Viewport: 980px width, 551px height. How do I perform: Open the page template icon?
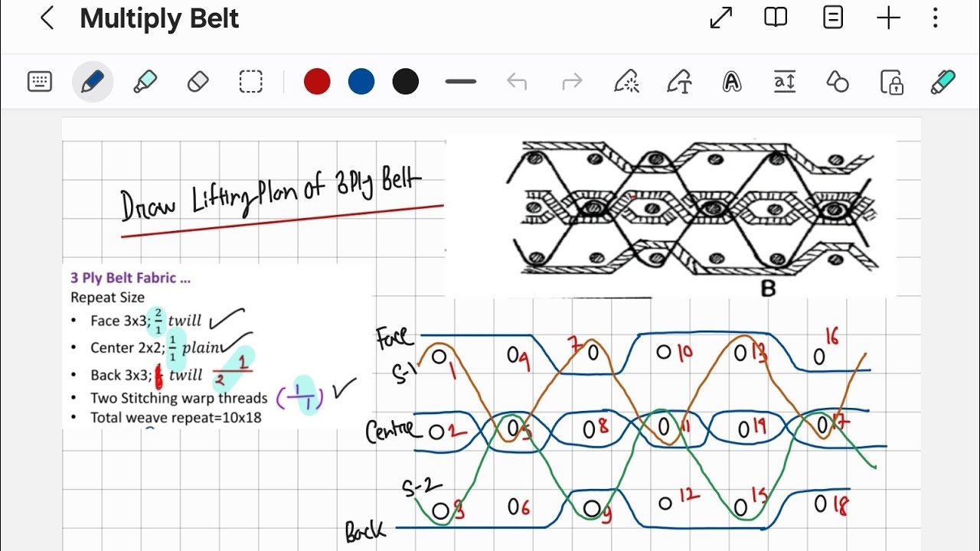[832, 18]
